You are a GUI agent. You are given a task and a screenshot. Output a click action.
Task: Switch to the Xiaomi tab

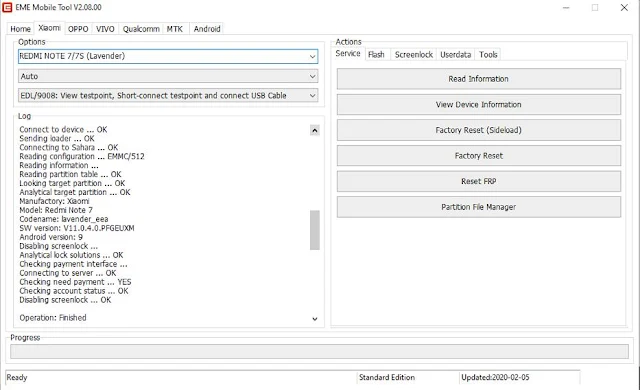pos(49,28)
